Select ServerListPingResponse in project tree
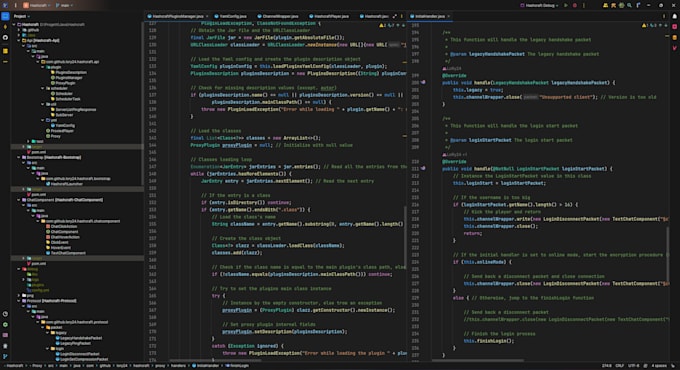Screen dimensions: 680x370 coord(72,110)
